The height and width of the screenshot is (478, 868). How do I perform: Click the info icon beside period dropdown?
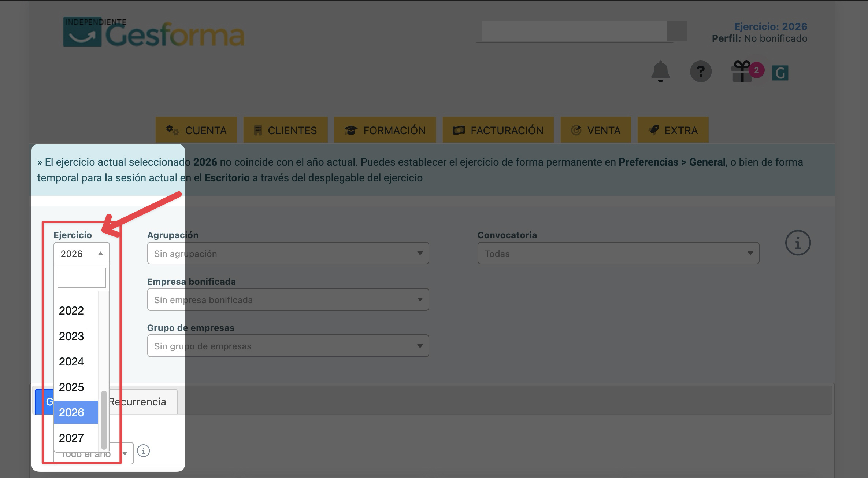click(143, 451)
